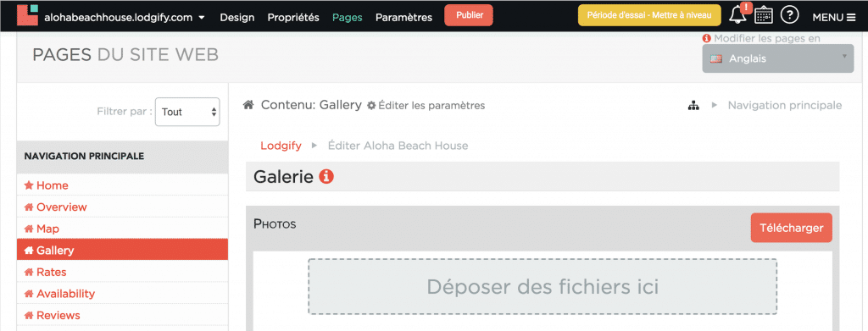868x331 pixels.
Task: Open the Propriétés menu
Action: click(293, 17)
